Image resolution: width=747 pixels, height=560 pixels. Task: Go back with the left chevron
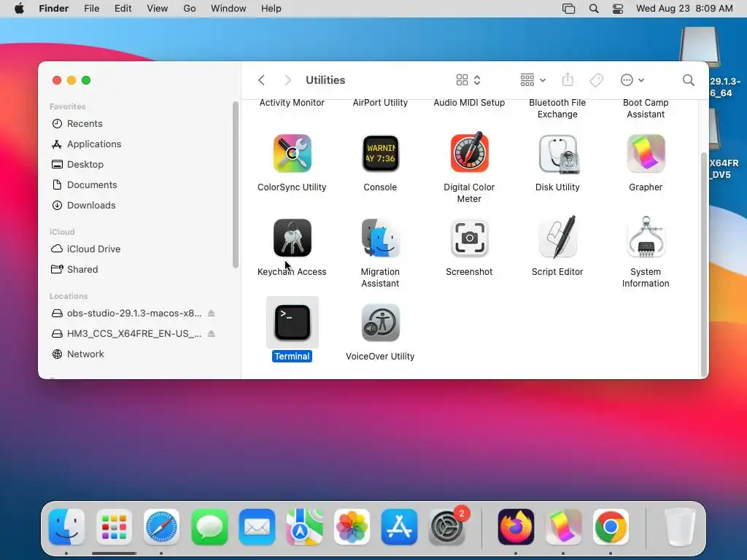click(261, 80)
